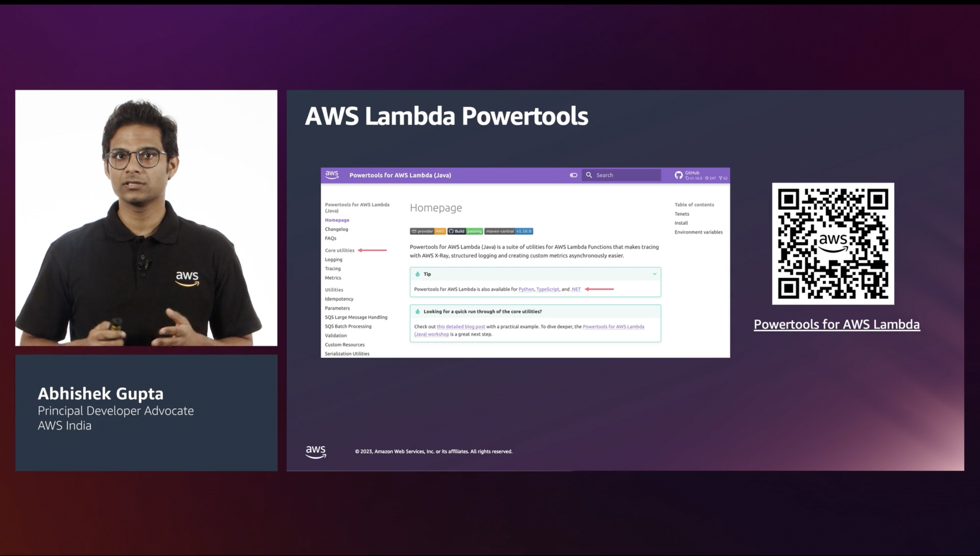This screenshot has height=556, width=980.
Task: Click flame icon beside quick run through heading
Action: click(417, 311)
